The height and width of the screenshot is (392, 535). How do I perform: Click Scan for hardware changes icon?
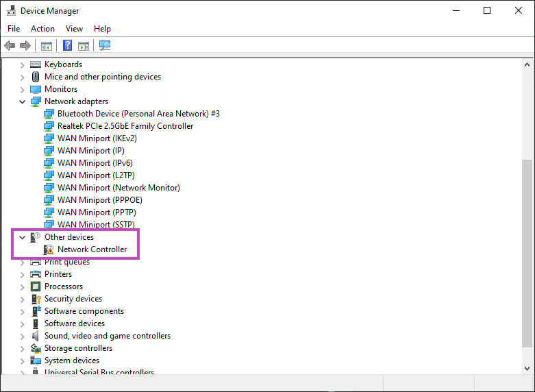pyautogui.click(x=105, y=45)
